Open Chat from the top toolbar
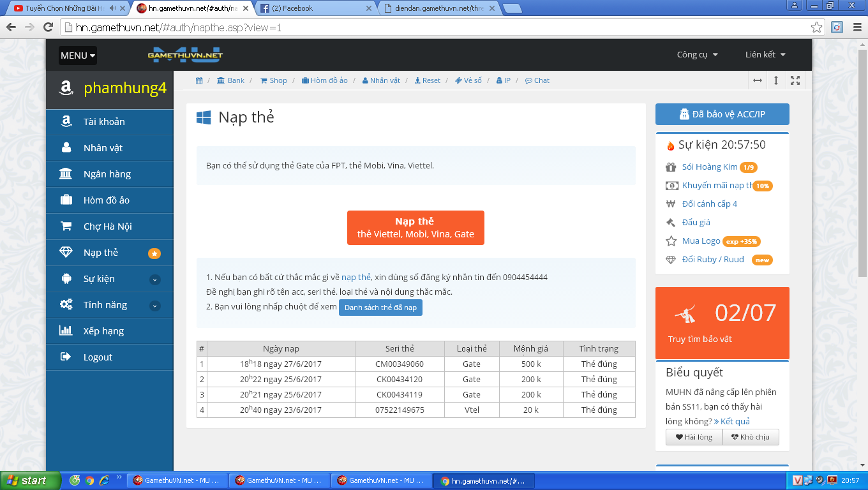Screen dimensions: 868x490 coord(537,80)
